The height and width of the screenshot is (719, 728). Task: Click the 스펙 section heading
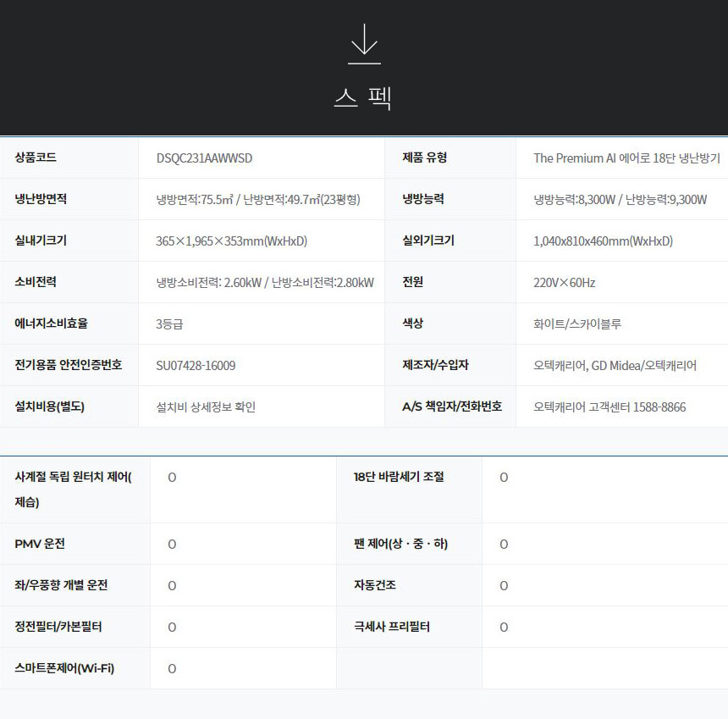[x=363, y=97]
